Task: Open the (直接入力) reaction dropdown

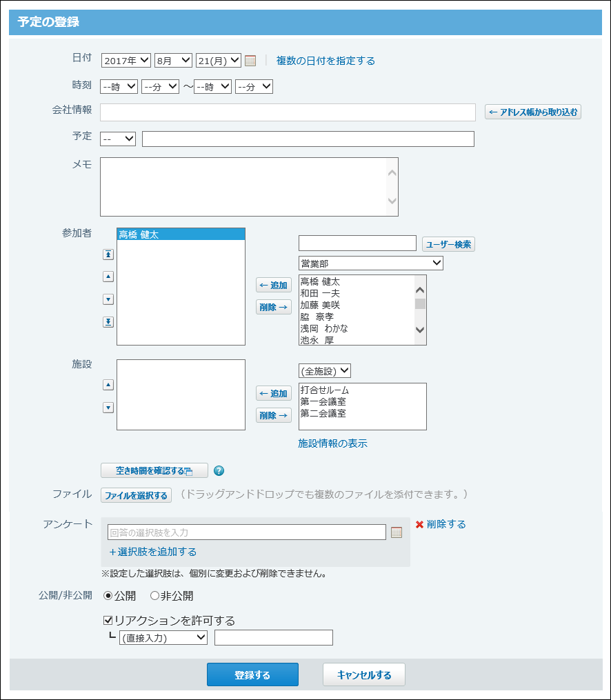Action: point(163,637)
